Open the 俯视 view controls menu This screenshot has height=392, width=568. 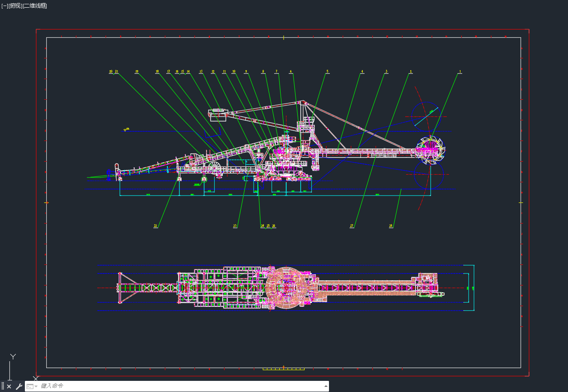click(15, 6)
